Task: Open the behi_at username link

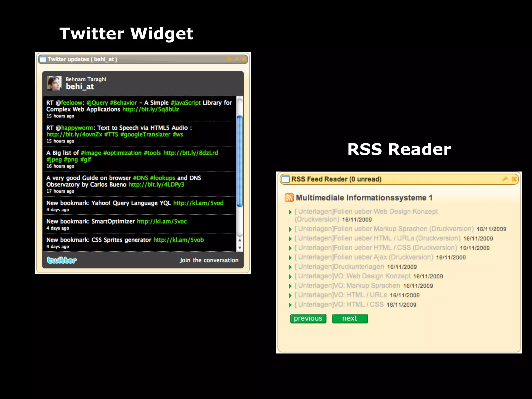Action: coord(80,87)
